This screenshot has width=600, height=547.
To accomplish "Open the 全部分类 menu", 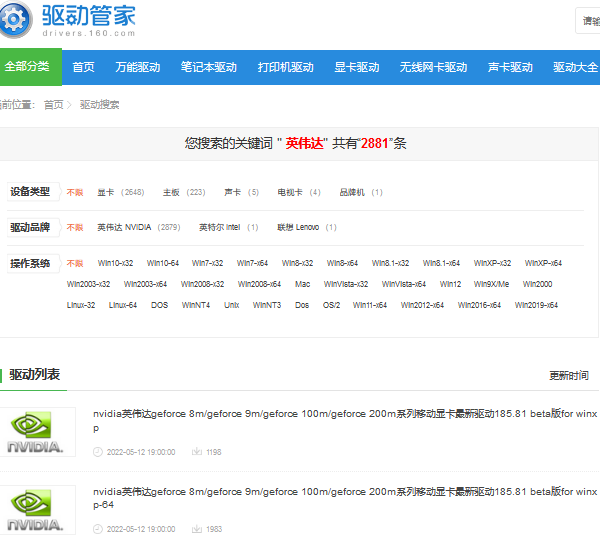I will (x=31, y=67).
